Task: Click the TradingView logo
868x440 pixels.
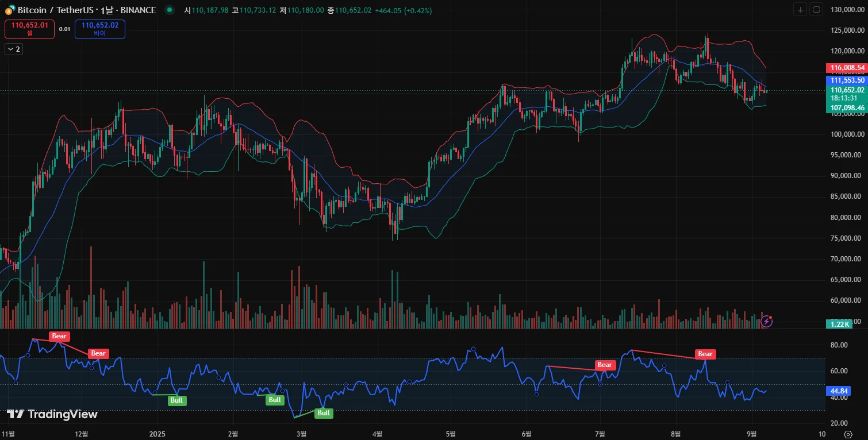Action: coord(52,414)
